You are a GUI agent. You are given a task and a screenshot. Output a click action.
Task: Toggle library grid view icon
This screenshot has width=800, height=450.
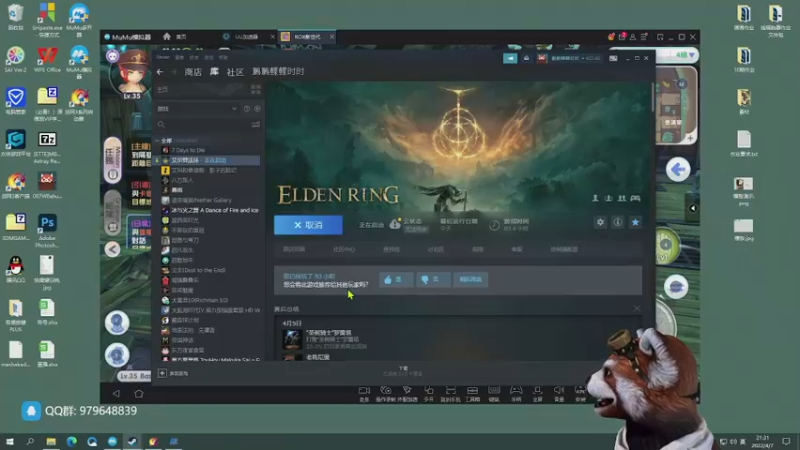pos(256,89)
